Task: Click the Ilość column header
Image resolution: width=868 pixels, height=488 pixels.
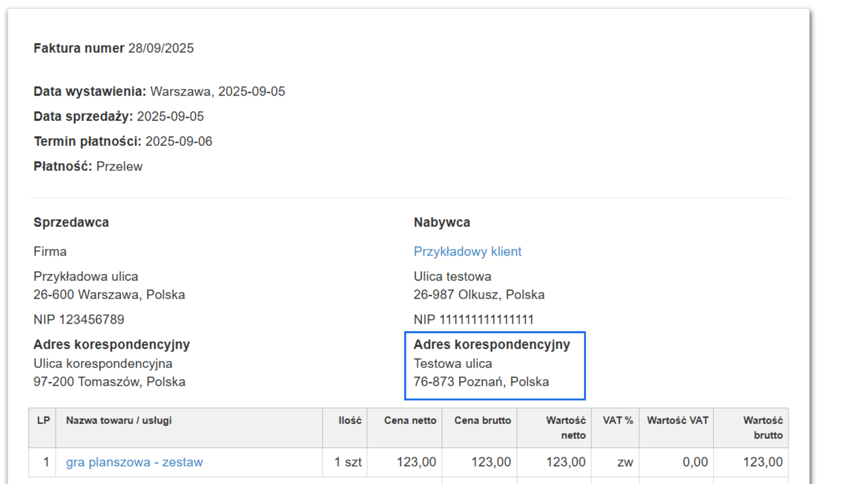Action: click(349, 420)
